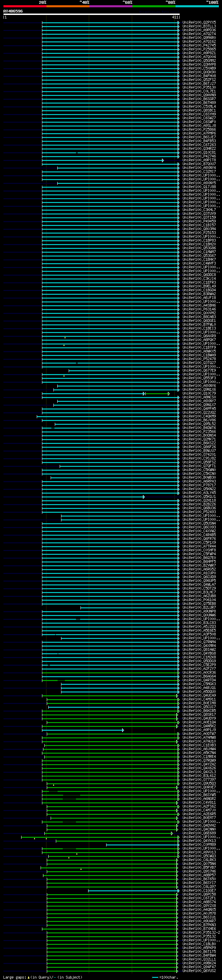This screenshot has height=980, width=222.
Task: Open the UniRef100_P42746 entry
Action: 199,156
